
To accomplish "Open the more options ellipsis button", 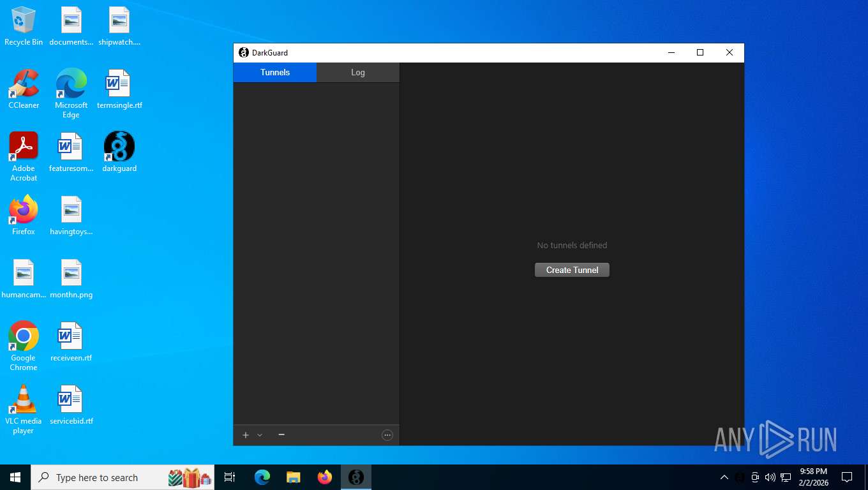I will tap(387, 435).
